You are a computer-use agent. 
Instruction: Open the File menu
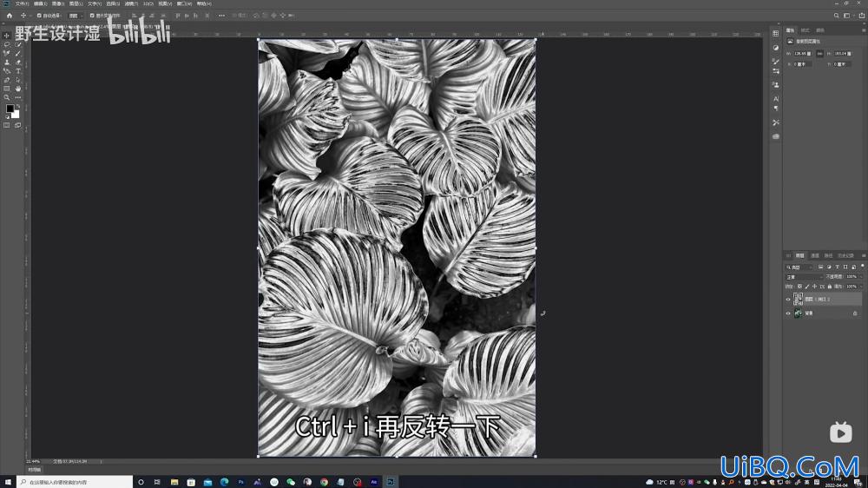point(23,3)
